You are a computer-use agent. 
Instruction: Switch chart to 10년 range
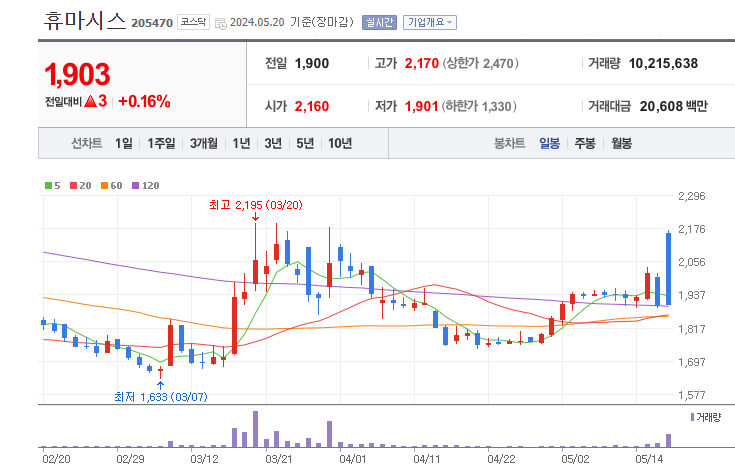point(340,143)
